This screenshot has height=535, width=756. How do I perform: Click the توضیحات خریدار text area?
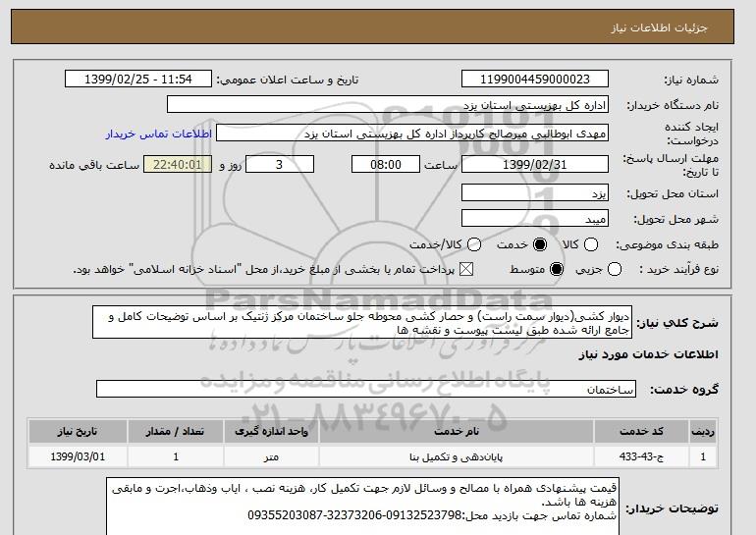point(362,507)
